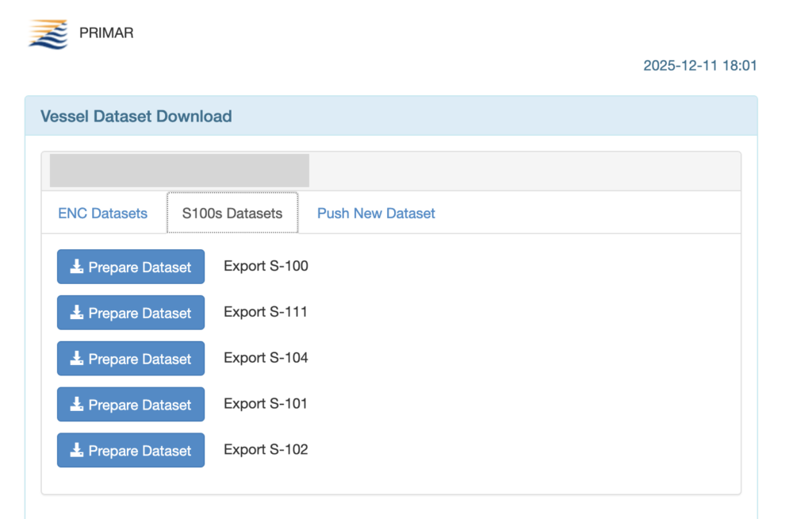Click the Export S-104 label

(266, 358)
